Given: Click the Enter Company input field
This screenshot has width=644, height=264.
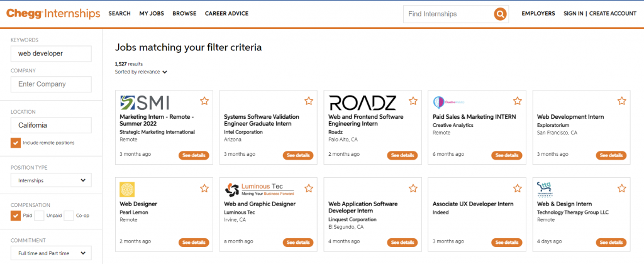Looking at the screenshot, I should [x=51, y=84].
